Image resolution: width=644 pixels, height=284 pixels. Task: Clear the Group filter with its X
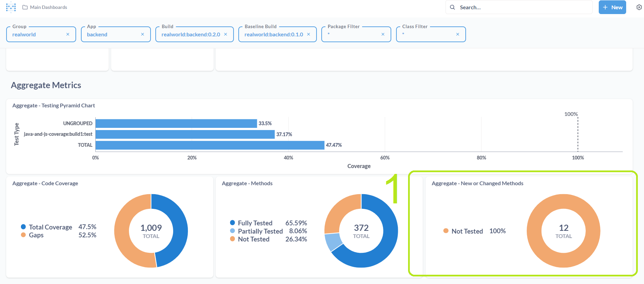68,34
